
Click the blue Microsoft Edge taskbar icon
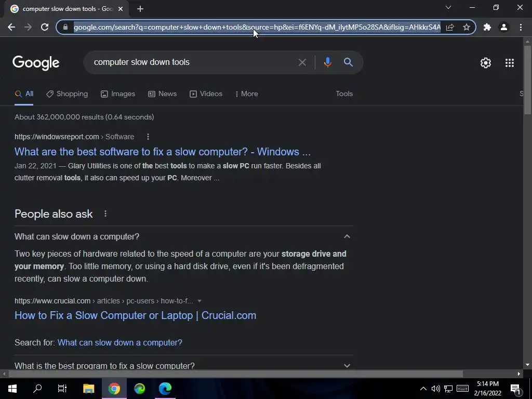165,389
